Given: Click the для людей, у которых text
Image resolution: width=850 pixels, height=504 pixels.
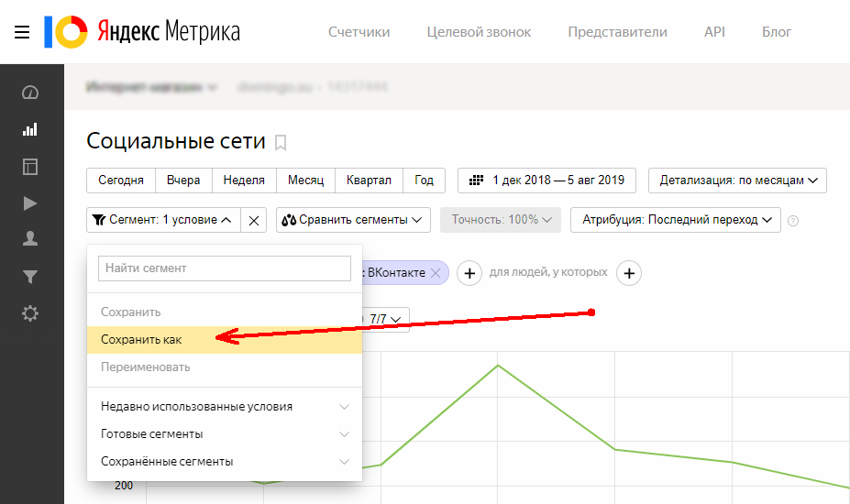Looking at the screenshot, I should click(548, 272).
